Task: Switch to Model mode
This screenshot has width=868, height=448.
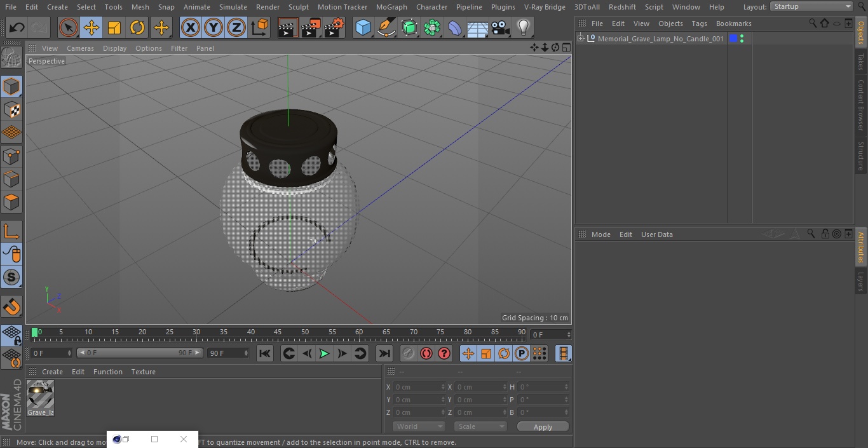Action: (x=11, y=86)
